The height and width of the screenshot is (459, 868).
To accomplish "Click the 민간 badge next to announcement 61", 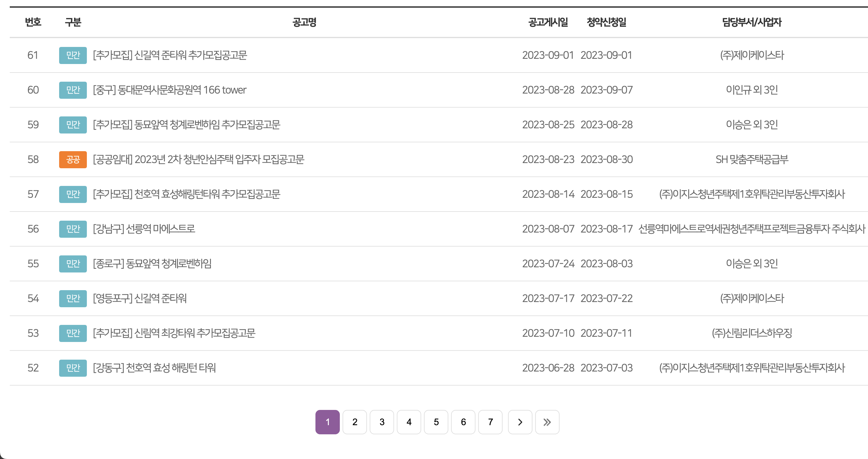I will coord(73,55).
